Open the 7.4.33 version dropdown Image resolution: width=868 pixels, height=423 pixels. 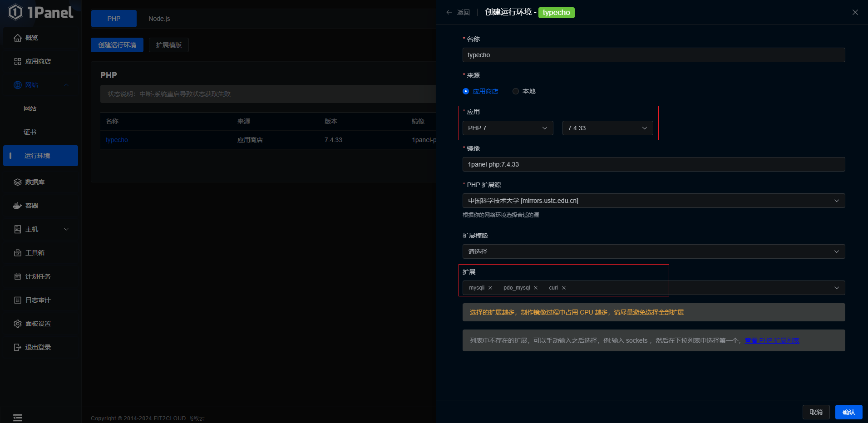[x=608, y=128]
